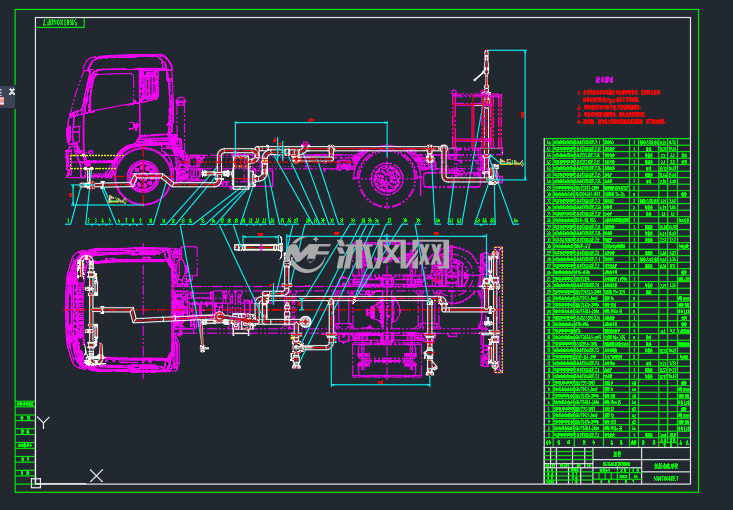Viewport: 733px width, 510px height.
Task: Click the UCS origin square icon
Action: [x=36, y=483]
